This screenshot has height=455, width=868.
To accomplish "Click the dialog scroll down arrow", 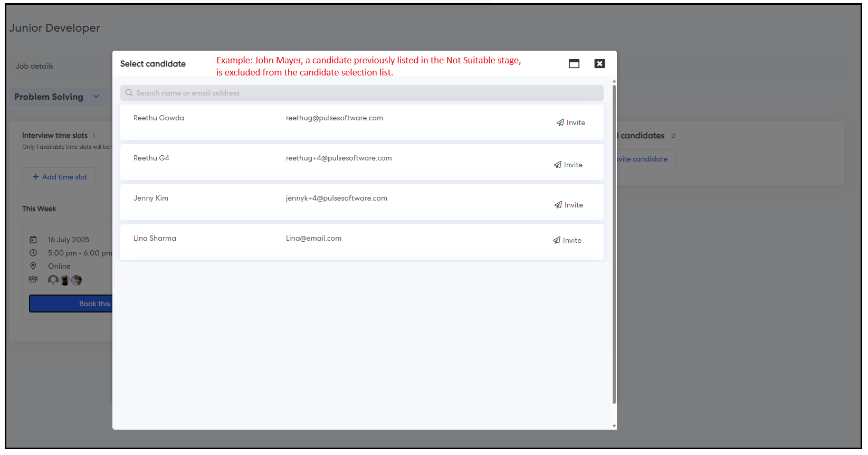I will (x=614, y=425).
